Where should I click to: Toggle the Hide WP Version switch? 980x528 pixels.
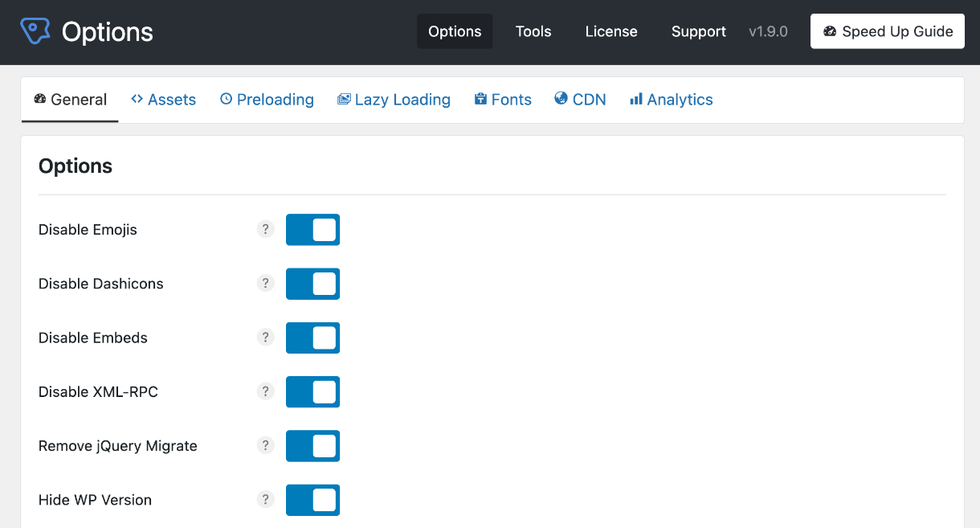(x=313, y=500)
